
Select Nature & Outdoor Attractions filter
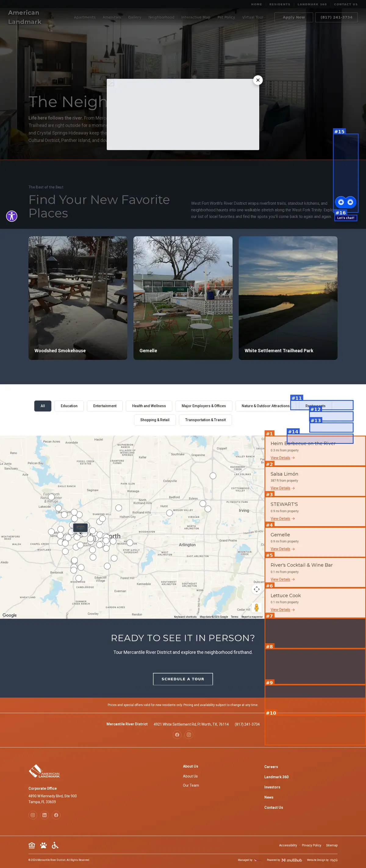pos(265,406)
